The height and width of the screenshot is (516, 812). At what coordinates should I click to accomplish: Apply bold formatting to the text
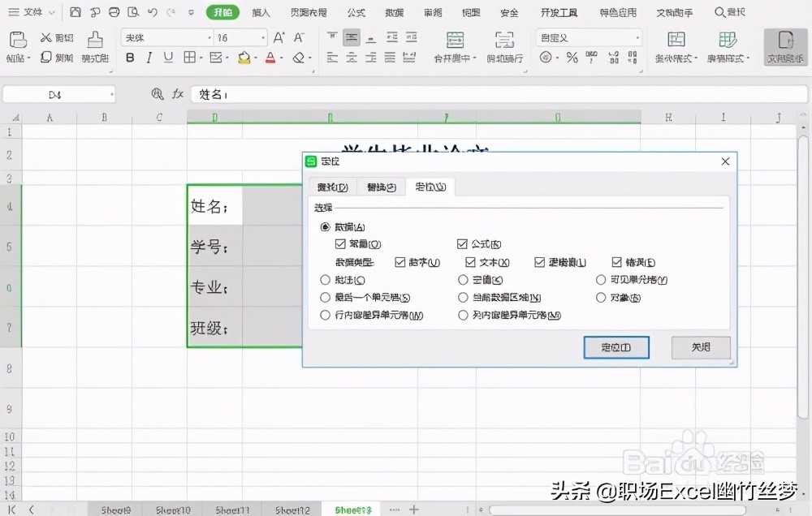[x=130, y=58]
